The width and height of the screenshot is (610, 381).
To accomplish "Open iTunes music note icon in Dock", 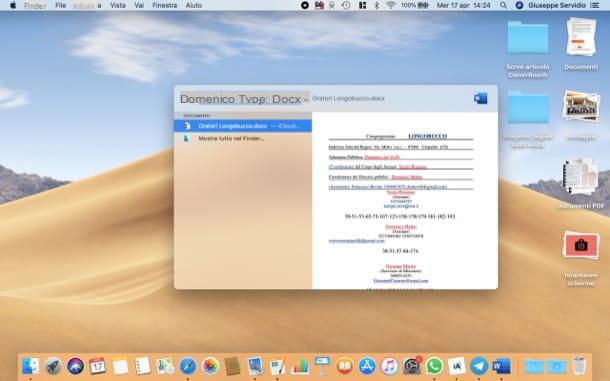I will click(389, 366).
